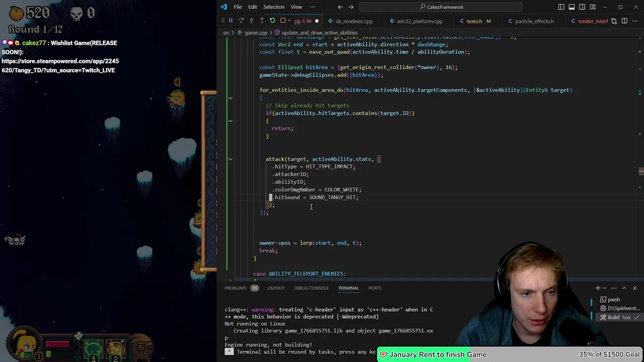The width and height of the screenshot is (644, 362).
Task: Click unsaved dot on active tab
Action: click(x=316, y=21)
